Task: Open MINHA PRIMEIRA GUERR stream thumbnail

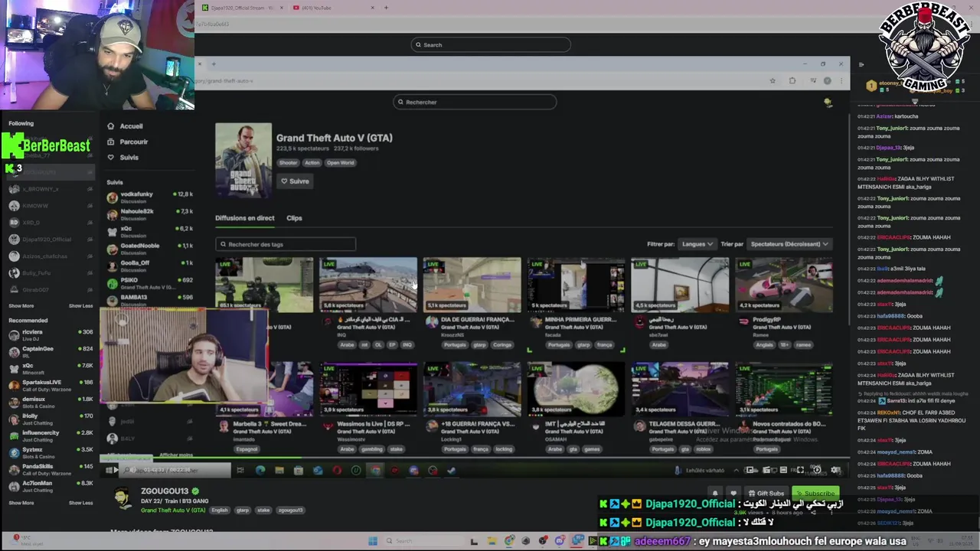Action: tap(576, 285)
